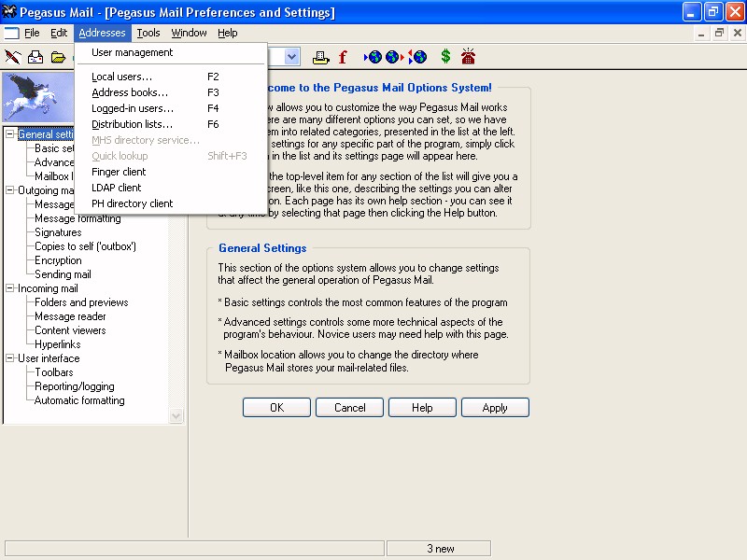747x560 pixels.
Task: Select Automatic formatting tree item
Action: click(x=79, y=400)
